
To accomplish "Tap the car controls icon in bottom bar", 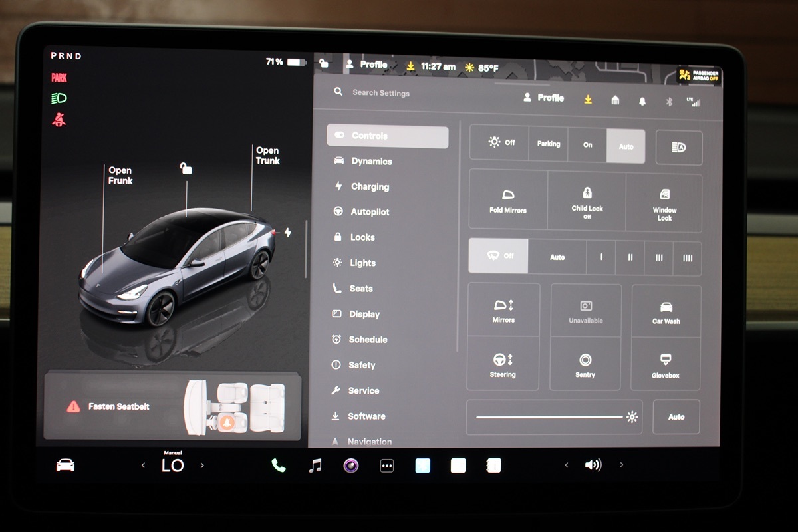I will (65, 465).
